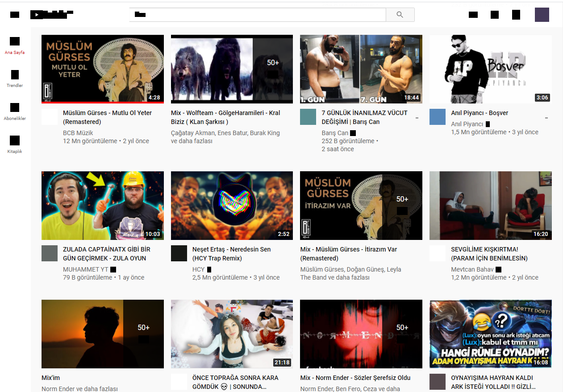Visit the MUHAMMET YT channel name
563x392 pixels.
(x=86, y=269)
